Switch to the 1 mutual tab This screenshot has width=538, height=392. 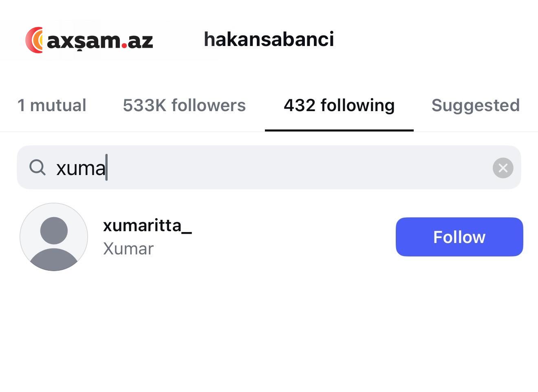[x=52, y=105]
